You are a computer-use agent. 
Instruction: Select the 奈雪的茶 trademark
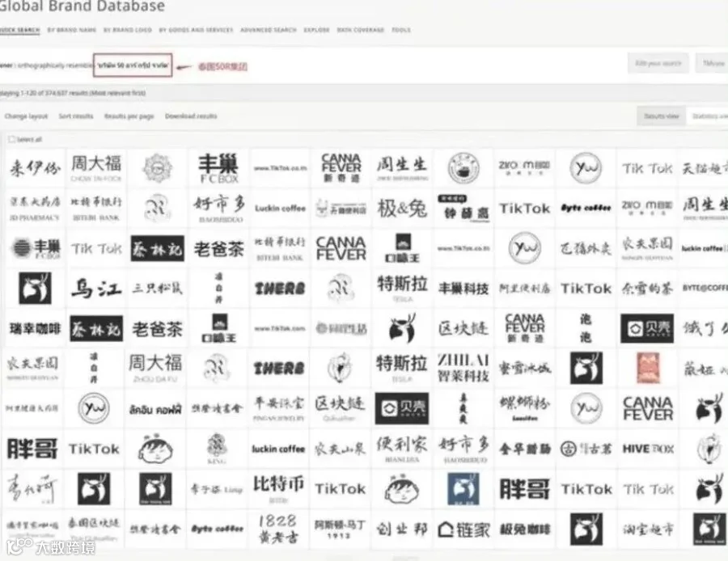(x=647, y=288)
